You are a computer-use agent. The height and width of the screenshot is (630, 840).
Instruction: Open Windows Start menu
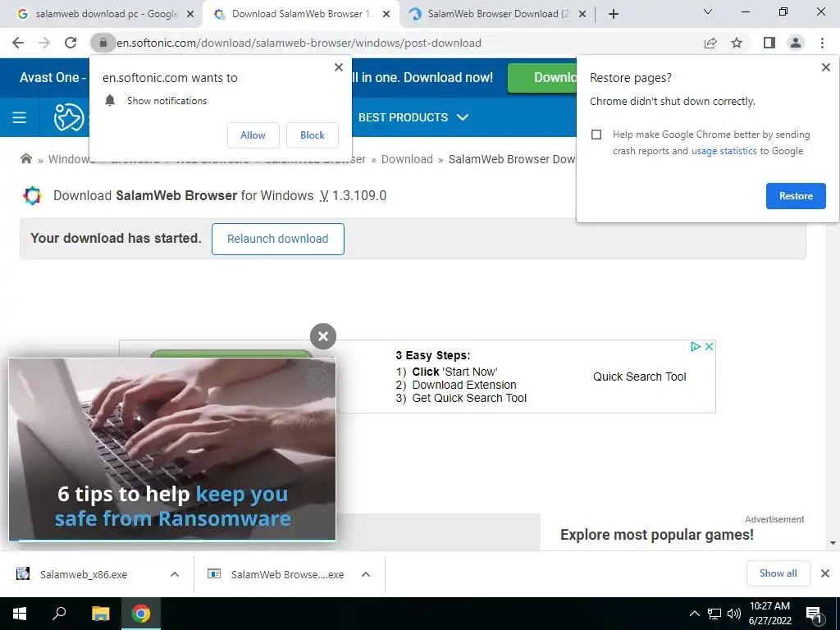pyautogui.click(x=20, y=614)
